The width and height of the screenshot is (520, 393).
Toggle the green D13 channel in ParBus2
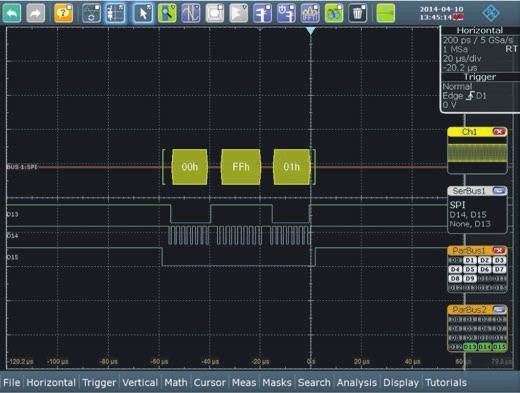pos(470,347)
